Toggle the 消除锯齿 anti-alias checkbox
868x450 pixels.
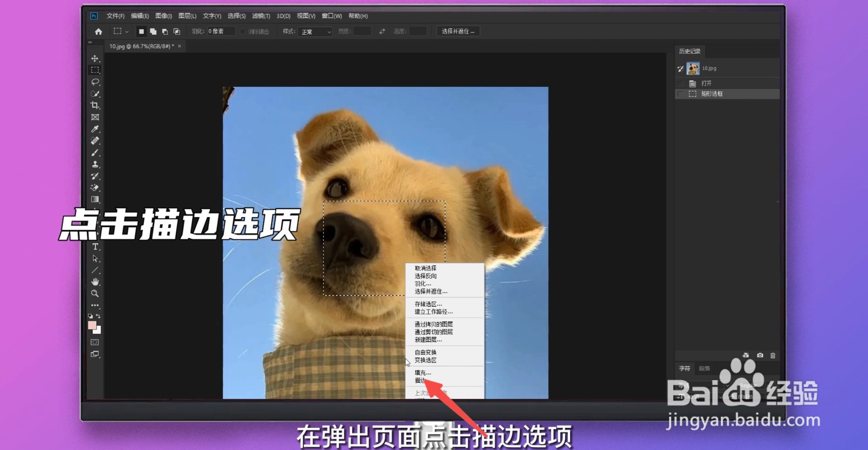click(243, 31)
